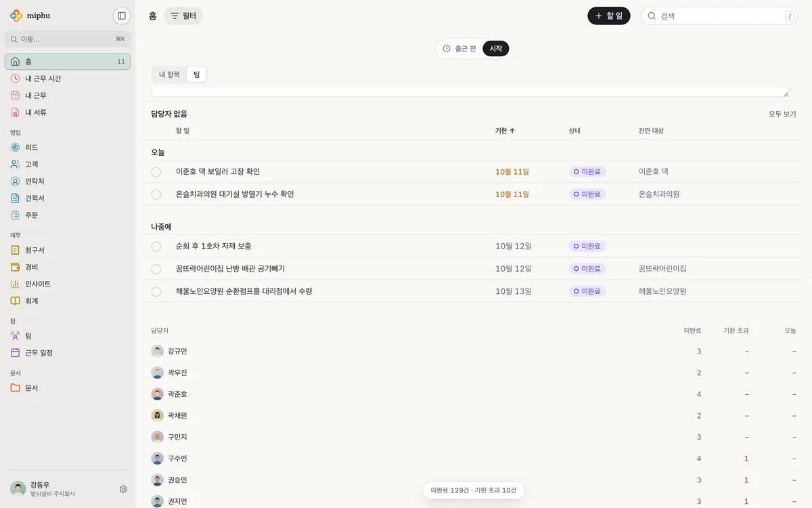Screen dimensions: 812x508
Task: Open the 홈 sidebar item
Action: click(68, 62)
